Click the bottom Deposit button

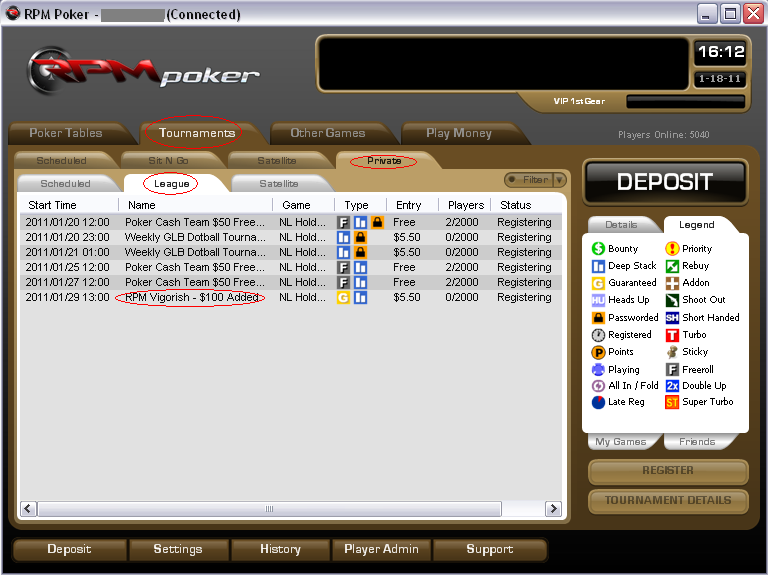69,549
